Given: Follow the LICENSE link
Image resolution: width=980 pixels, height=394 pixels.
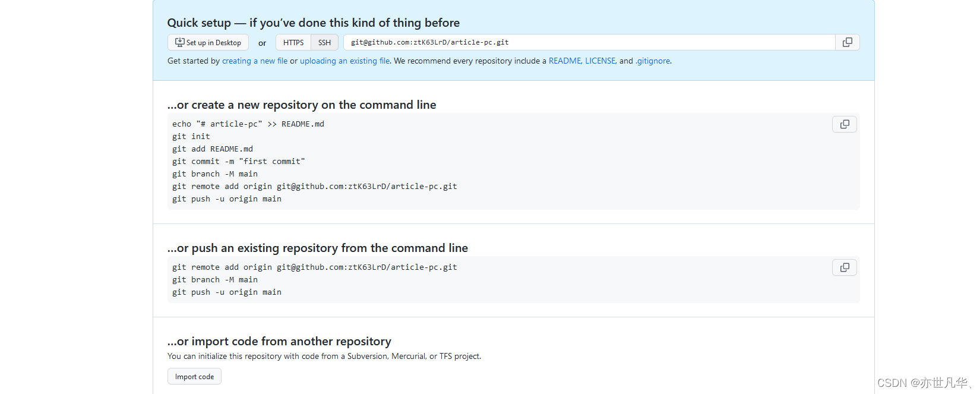Looking at the screenshot, I should pos(600,61).
